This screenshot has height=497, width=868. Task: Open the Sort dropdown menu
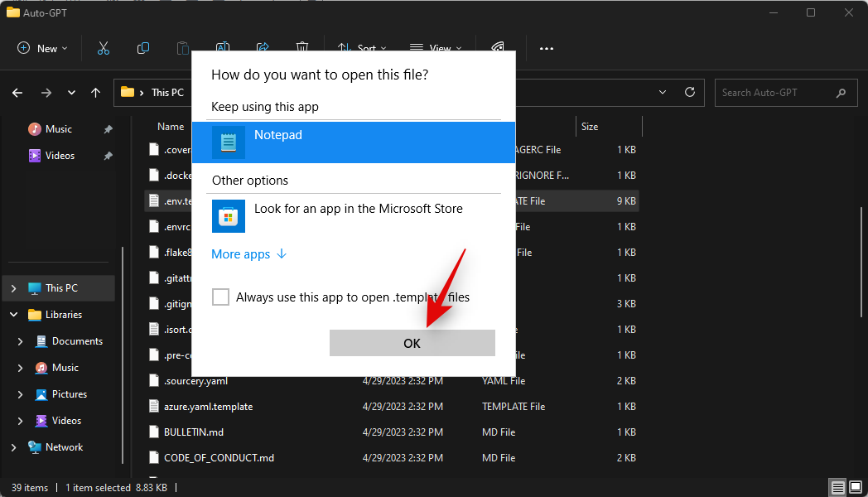click(x=362, y=48)
